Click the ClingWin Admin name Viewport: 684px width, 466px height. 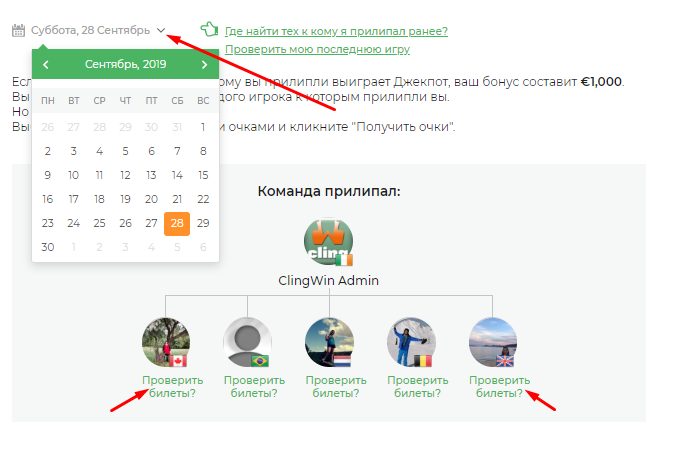pyautogui.click(x=328, y=280)
